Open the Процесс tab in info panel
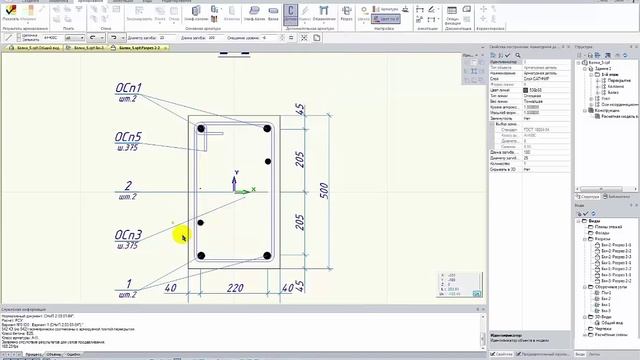The width and height of the screenshot is (640, 360). (33, 354)
